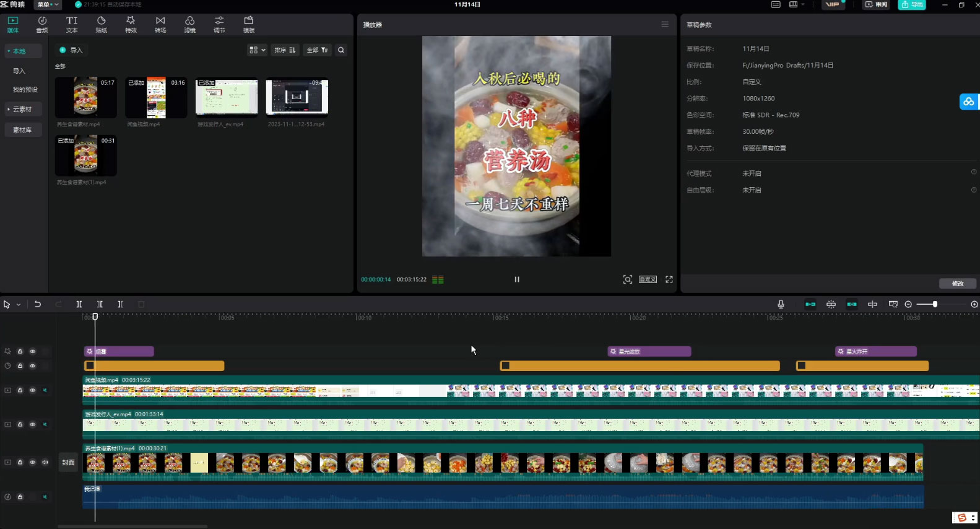Click the 修改 button in draft parameters
The width and height of the screenshot is (980, 529).
point(957,283)
